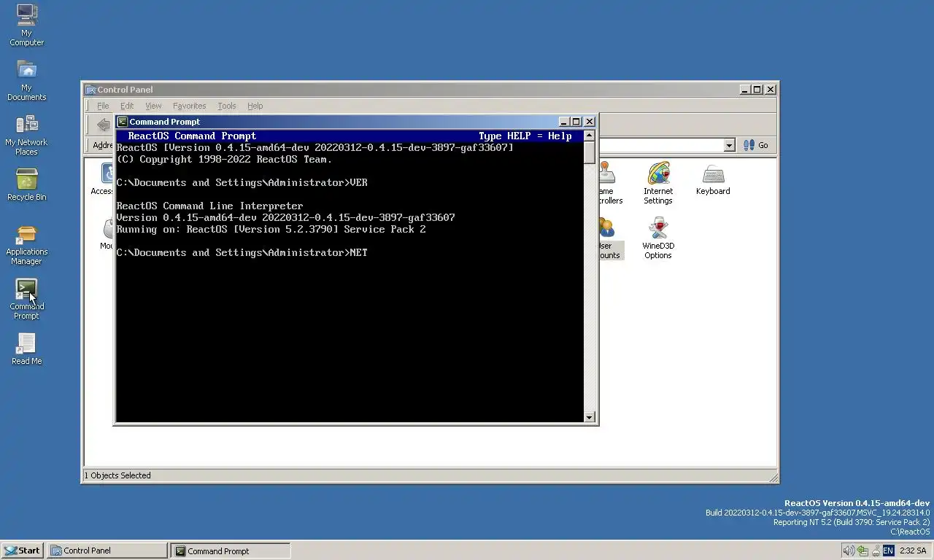
Task: Click the EN language indicator in tray
Action: pyautogui.click(x=888, y=551)
